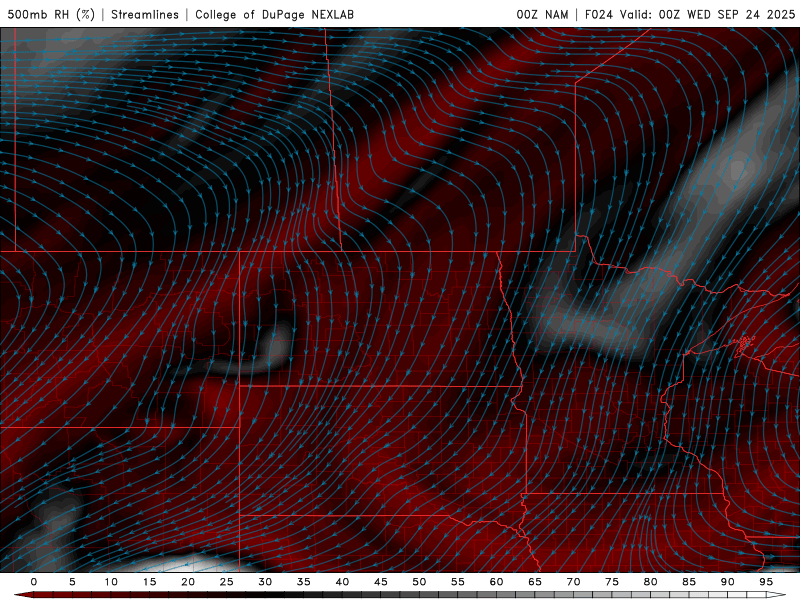This screenshot has width=800, height=600.
Task: Click the colorbar label '5'
Action: [72, 582]
